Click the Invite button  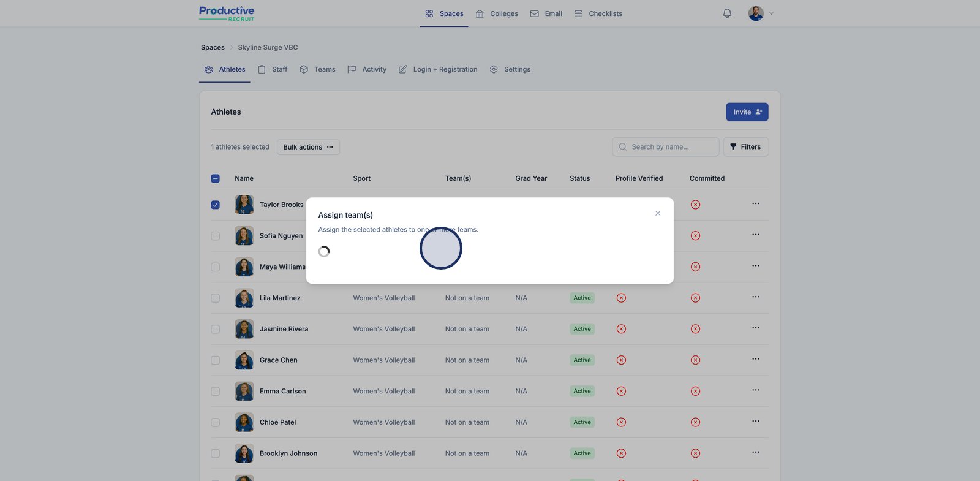pos(747,112)
